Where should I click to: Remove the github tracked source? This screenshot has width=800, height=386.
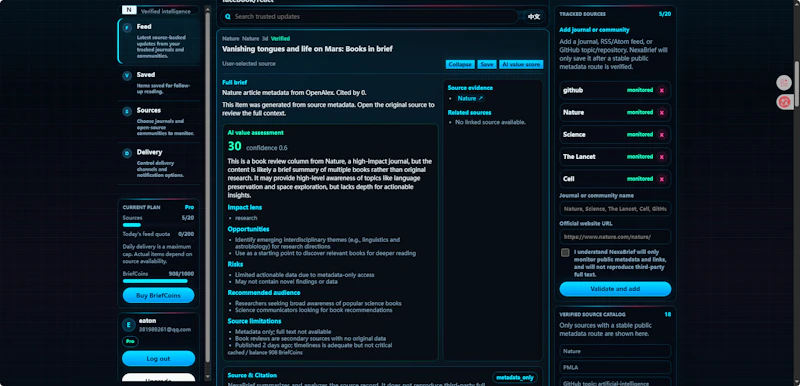tap(662, 90)
